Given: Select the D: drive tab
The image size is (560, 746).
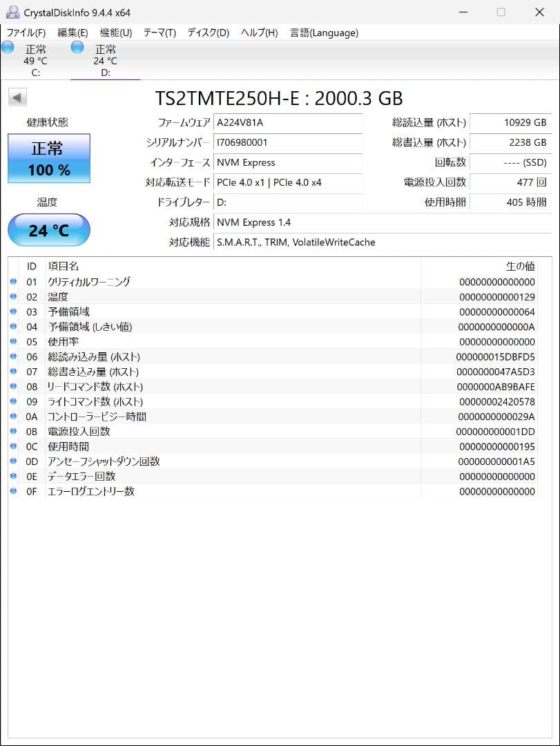Looking at the screenshot, I should click(105, 61).
